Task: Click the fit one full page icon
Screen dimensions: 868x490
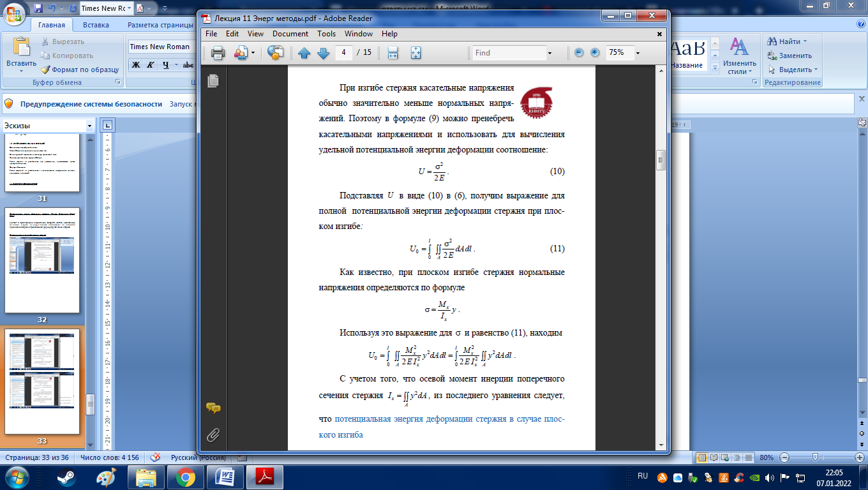Action: pyautogui.click(x=415, y=53)
